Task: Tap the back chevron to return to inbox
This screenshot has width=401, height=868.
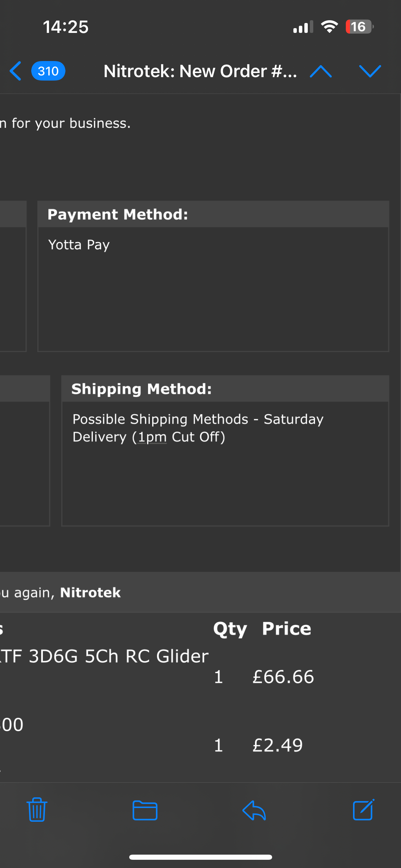Action: coord(16,71)
